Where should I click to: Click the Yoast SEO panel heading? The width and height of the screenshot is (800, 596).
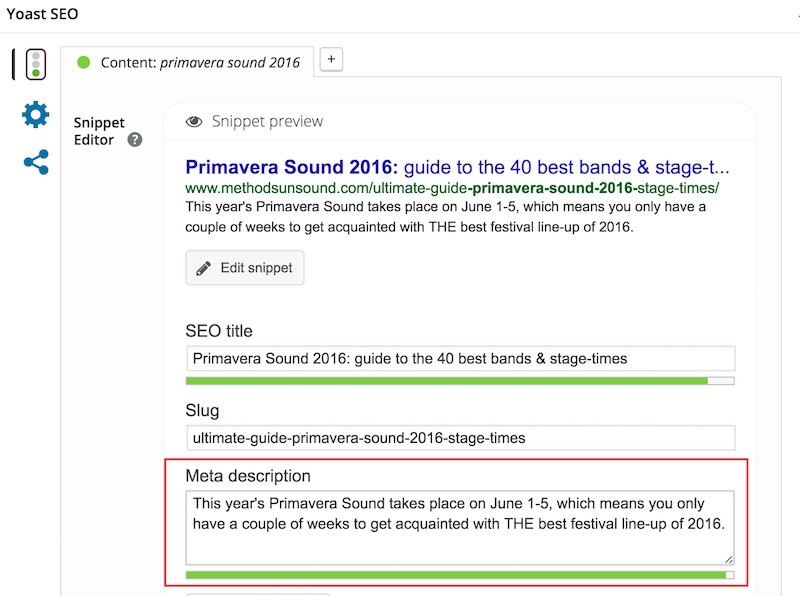42,14
